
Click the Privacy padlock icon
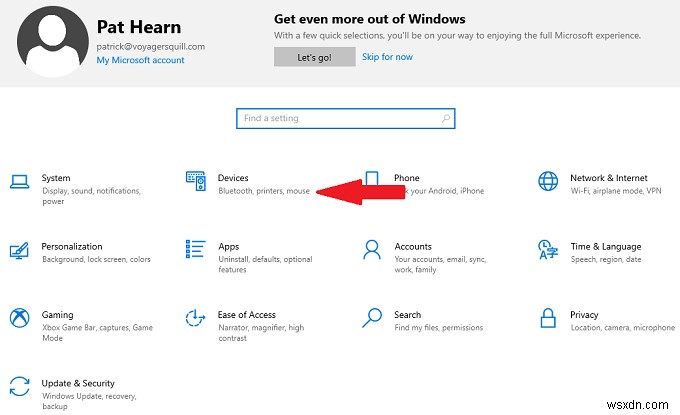[548, 318]
